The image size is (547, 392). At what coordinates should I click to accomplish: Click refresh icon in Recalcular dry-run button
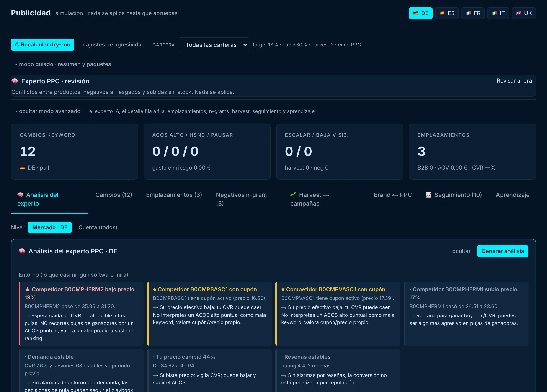point(17,45)
